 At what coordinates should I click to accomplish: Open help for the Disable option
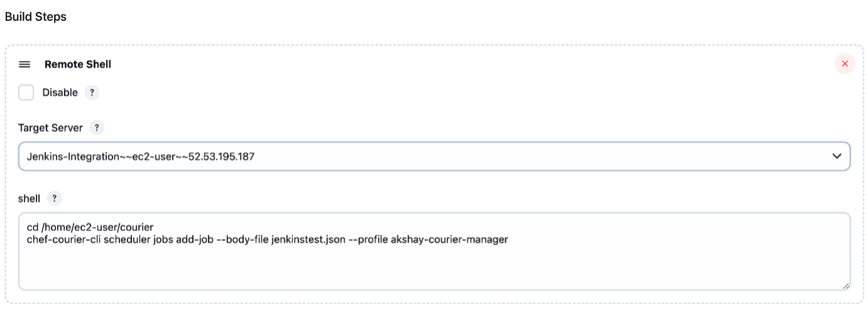(92, 93)
